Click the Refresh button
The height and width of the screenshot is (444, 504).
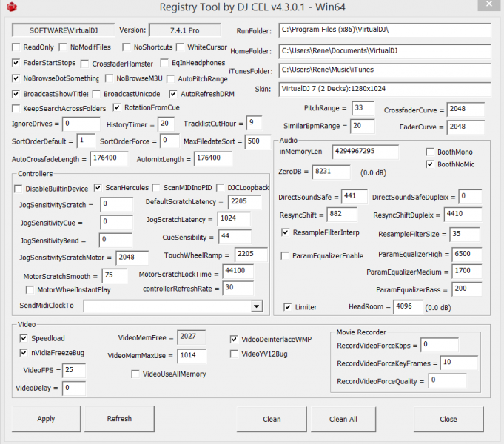coord(120,419)
